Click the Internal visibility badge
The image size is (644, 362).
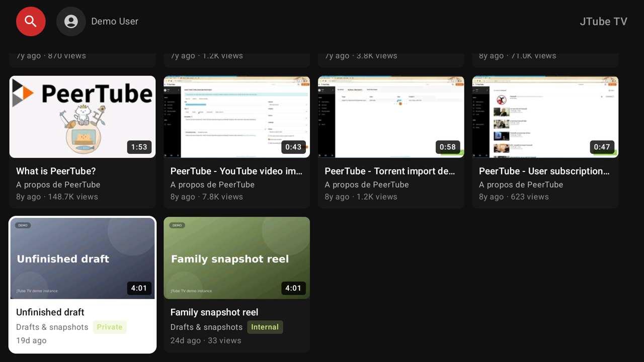coord(265,327)
